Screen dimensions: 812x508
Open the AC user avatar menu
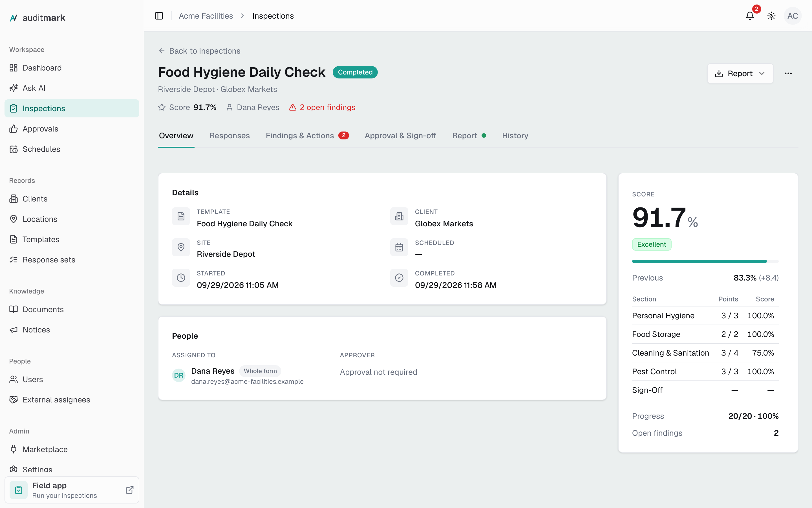click(x=793, y=16)
